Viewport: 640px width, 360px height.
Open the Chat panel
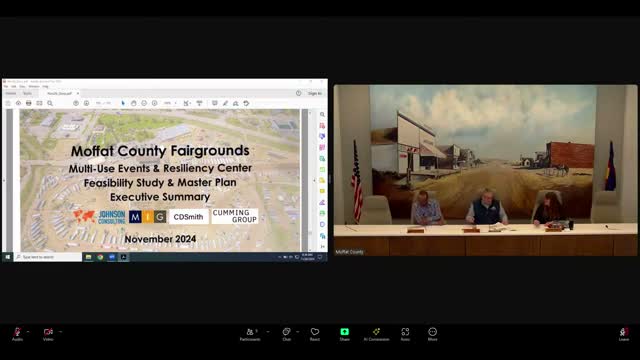coord(287,334)
